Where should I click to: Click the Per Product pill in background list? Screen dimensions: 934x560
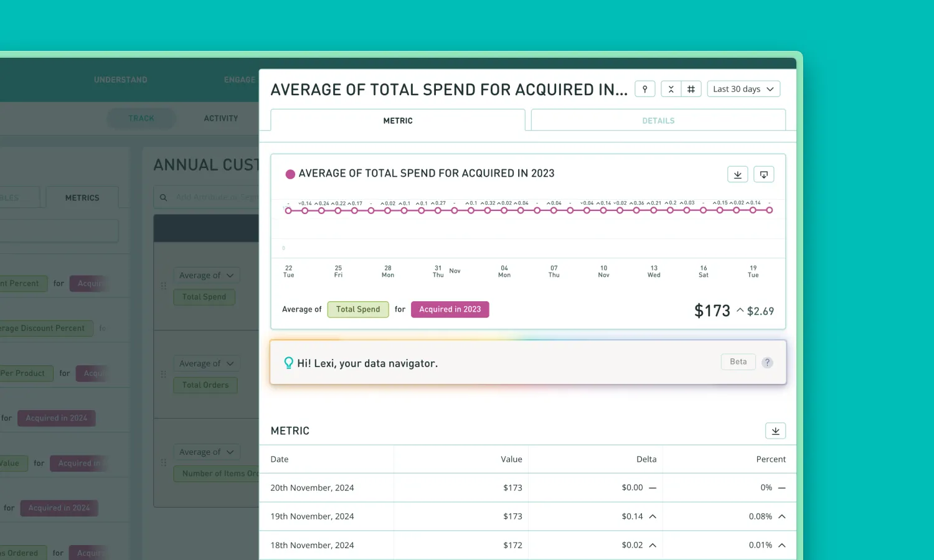26,373
